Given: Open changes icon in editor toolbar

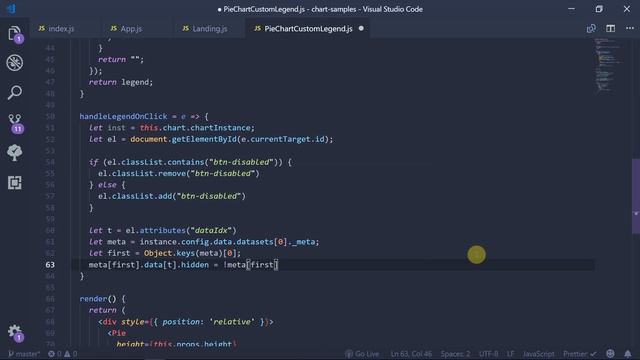Looking at the screenshot, I should pos(591,29).
